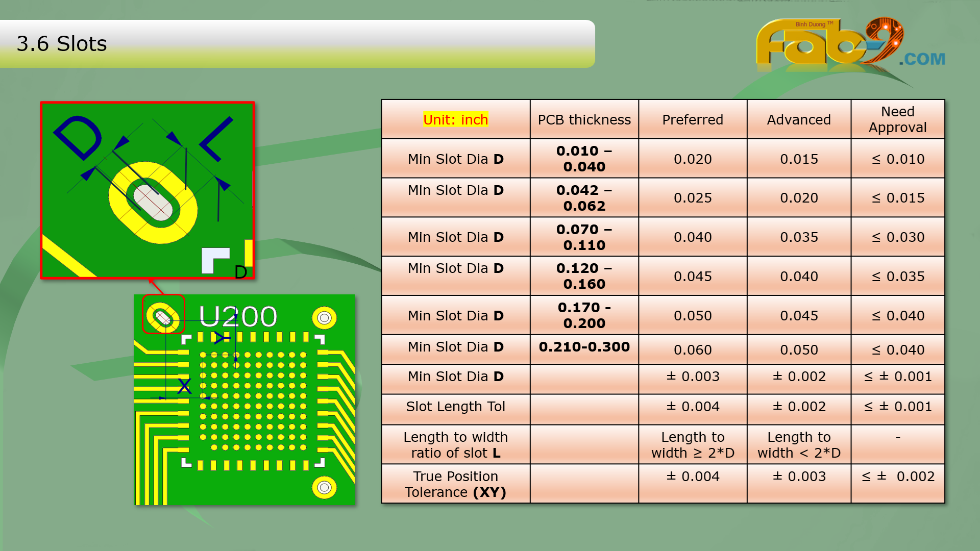The height and width of the screenshot is (551, 980).
Task: Click the "Advanced" column header
Action: [x=798, y=119]
